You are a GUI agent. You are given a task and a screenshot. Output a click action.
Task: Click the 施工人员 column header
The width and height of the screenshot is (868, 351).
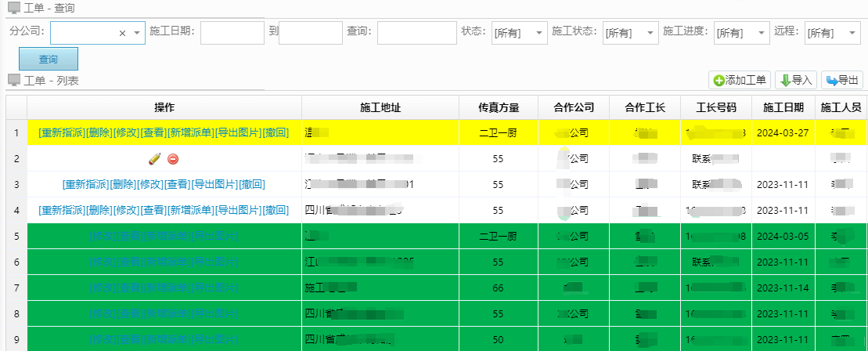pyautogui.click(x=841, y=107)
